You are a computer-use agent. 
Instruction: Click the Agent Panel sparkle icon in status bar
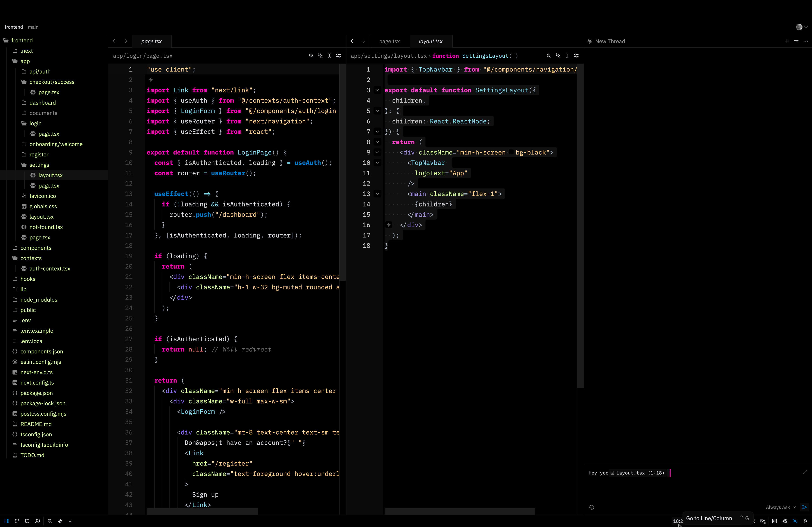click(795, 521)
